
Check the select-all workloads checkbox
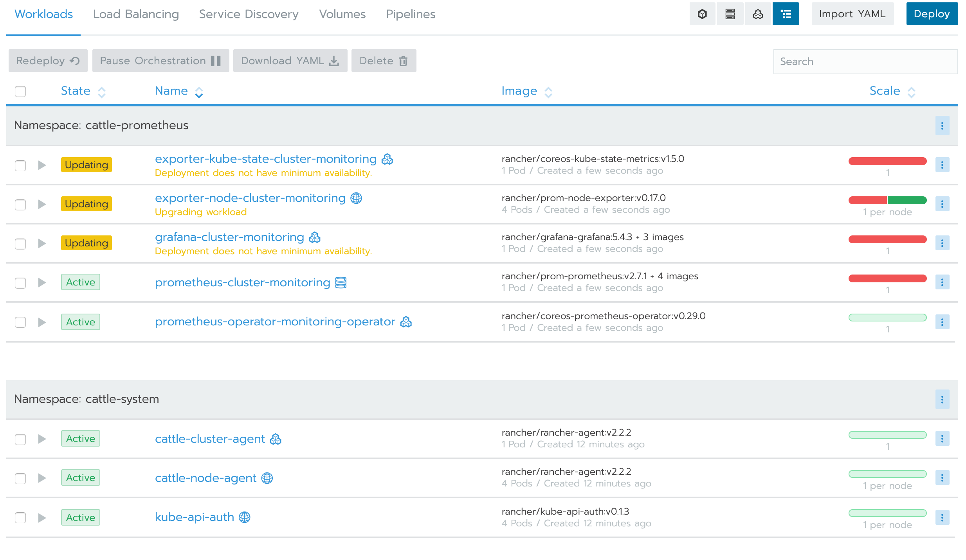20,92
